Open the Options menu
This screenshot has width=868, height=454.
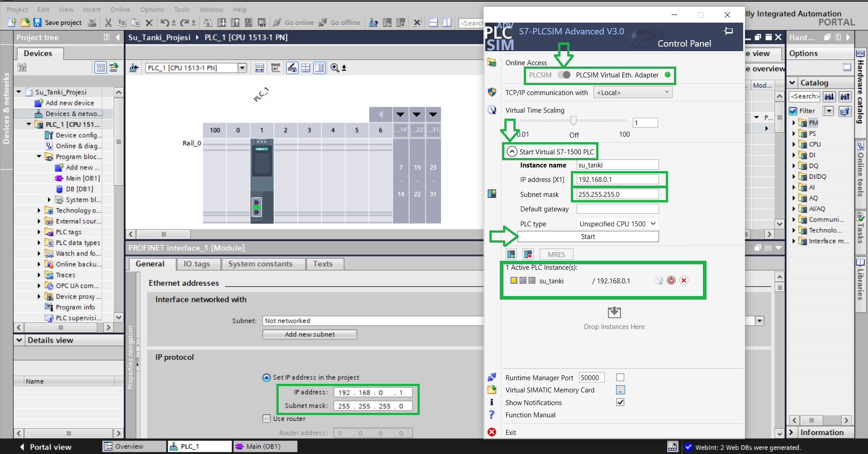(x=152, y=10)
